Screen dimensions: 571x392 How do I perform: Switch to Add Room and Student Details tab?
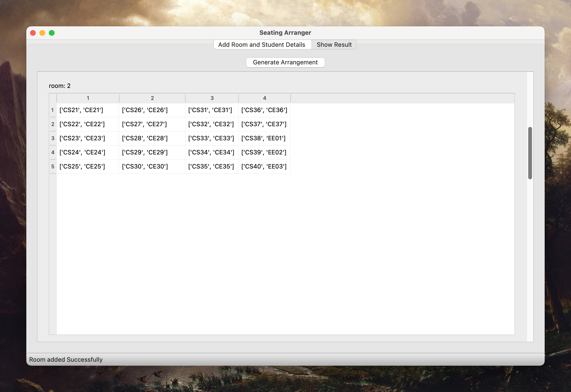pyautogui.click(x=262, y=45)
